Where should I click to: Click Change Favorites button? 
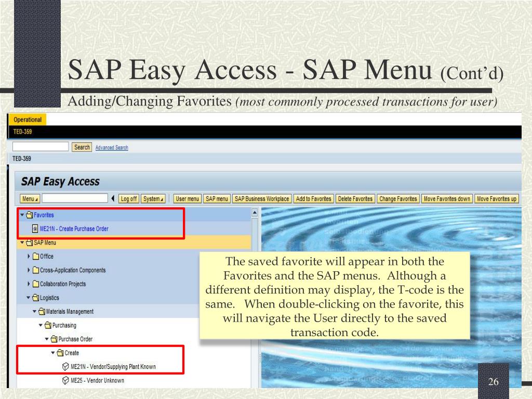(x=398, y=199)
